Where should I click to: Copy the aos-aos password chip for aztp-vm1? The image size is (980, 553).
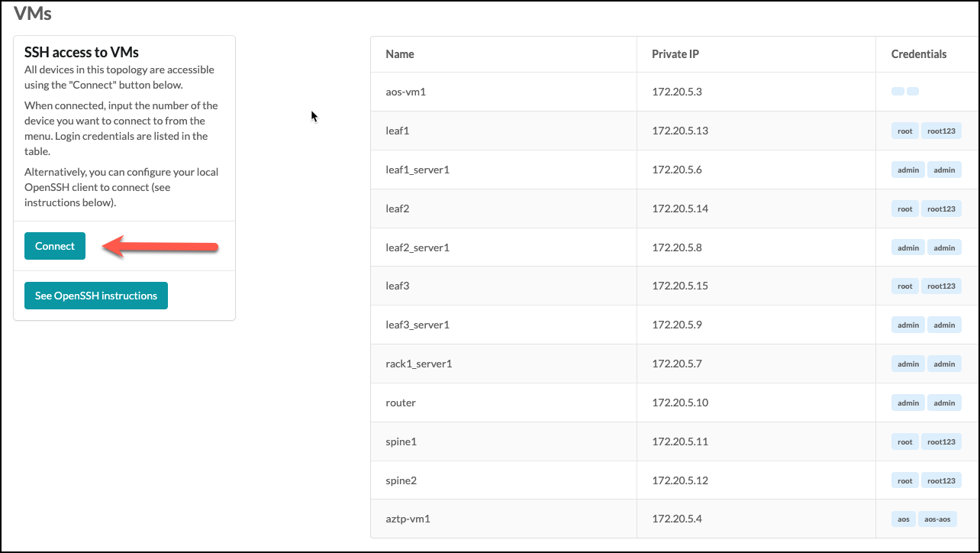[937, 519]
